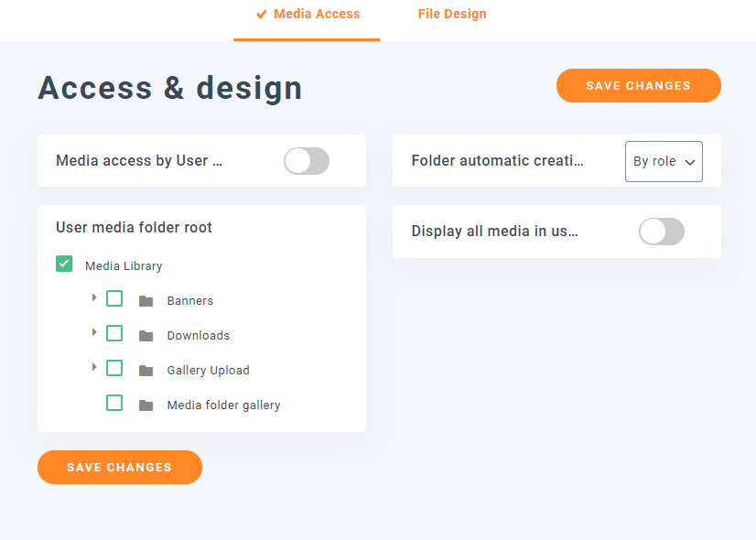Click the top Save Changes button
The width and height of the screenshot is (756, 540).
coord(638,85)
